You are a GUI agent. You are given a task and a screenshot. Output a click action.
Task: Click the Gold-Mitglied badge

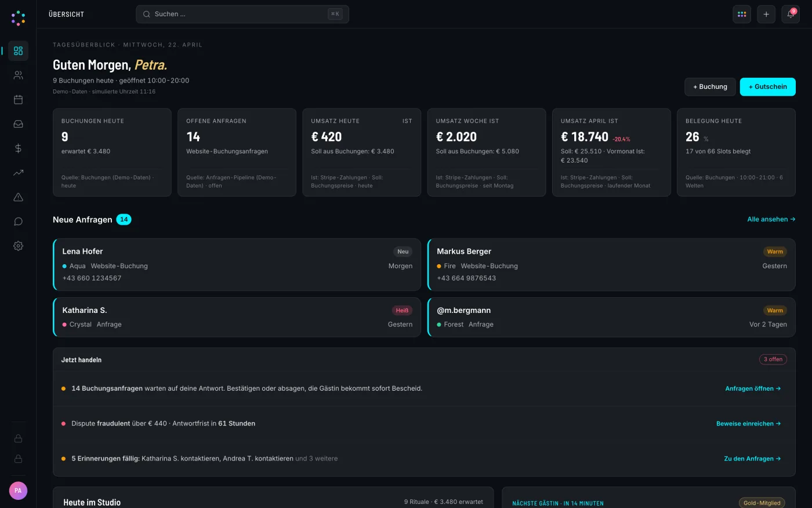tap(762, 503)
